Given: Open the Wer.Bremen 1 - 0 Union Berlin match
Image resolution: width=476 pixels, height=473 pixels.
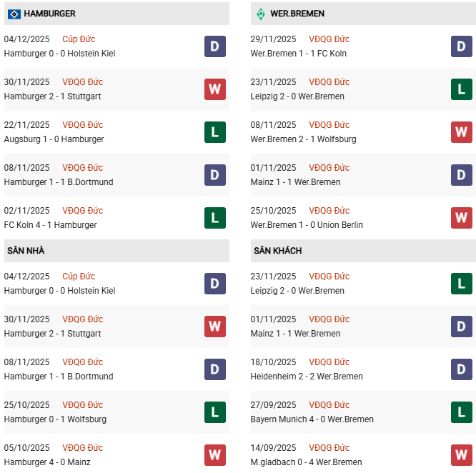Looking at the screenshot, I should pyautogui.click(x=307, y=225).
